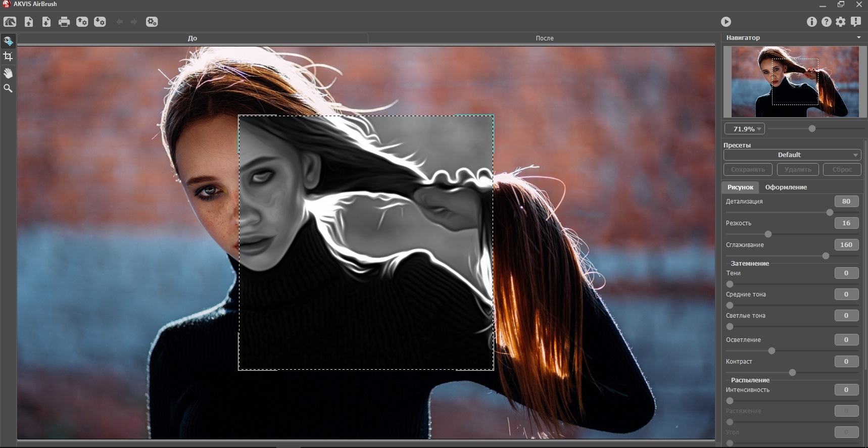Viewport: 868px width, 448px height.
Task: Select the Crop tool
Action: 8,57
